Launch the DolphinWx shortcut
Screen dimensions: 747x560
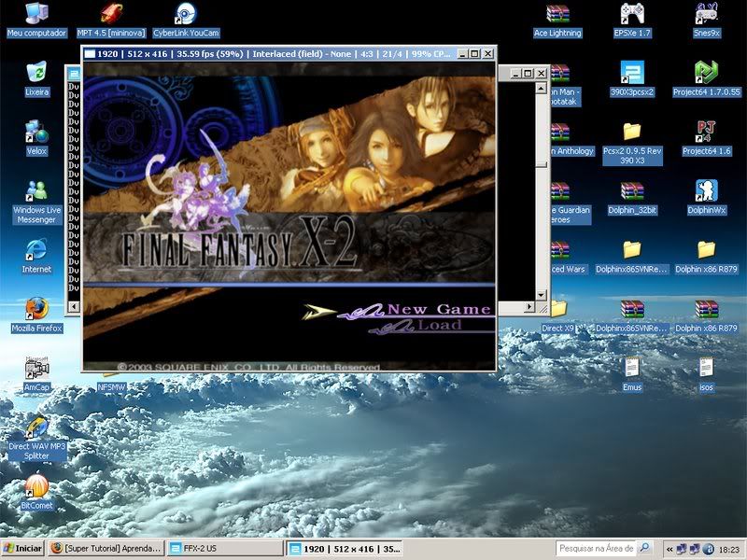(706, 191)
